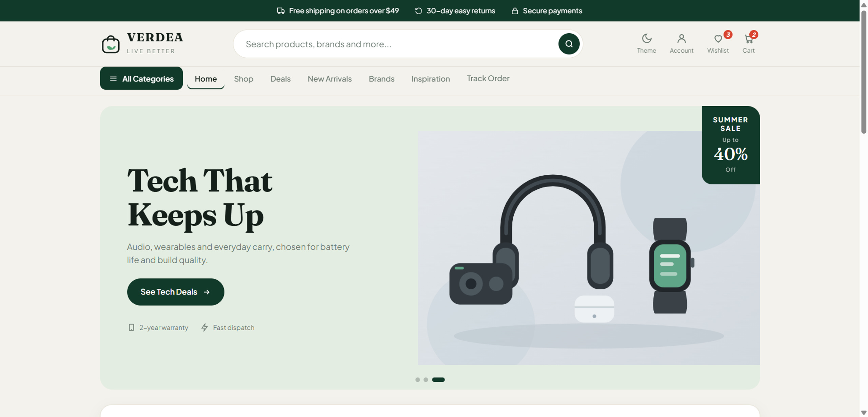Click the Track Order link
This screenshot has height=417, width=868.
click(488, 78)
